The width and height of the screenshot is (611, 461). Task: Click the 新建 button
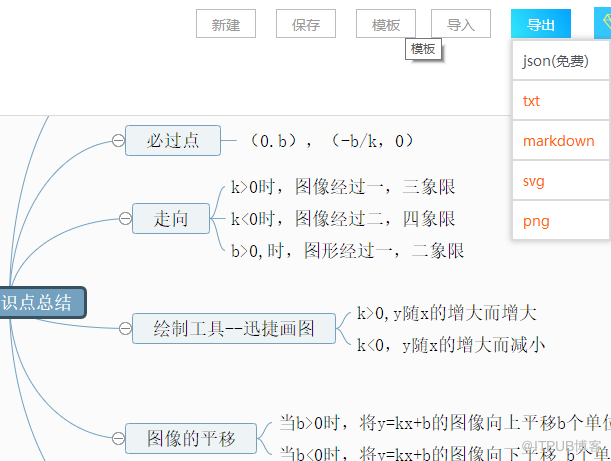tap(226, 24)
